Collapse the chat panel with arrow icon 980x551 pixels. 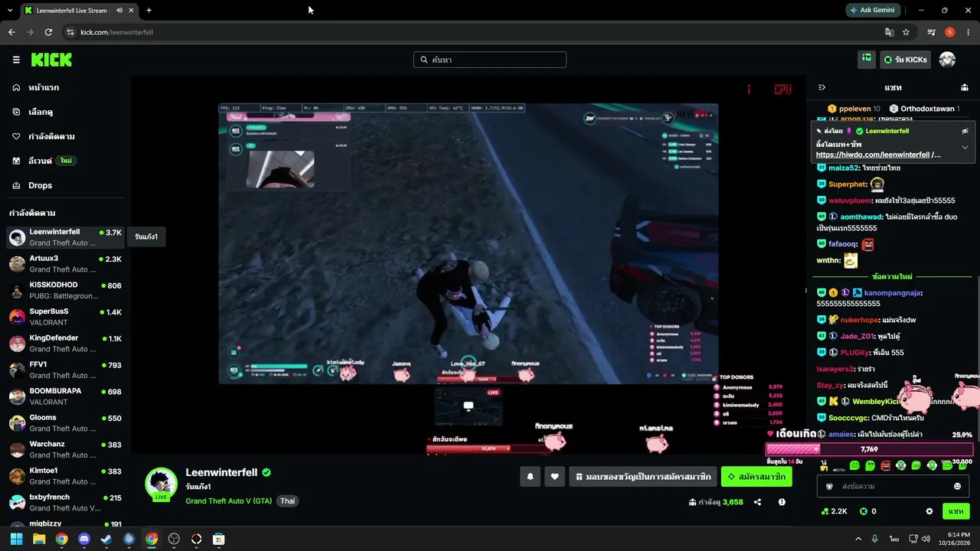pos(822,87)
